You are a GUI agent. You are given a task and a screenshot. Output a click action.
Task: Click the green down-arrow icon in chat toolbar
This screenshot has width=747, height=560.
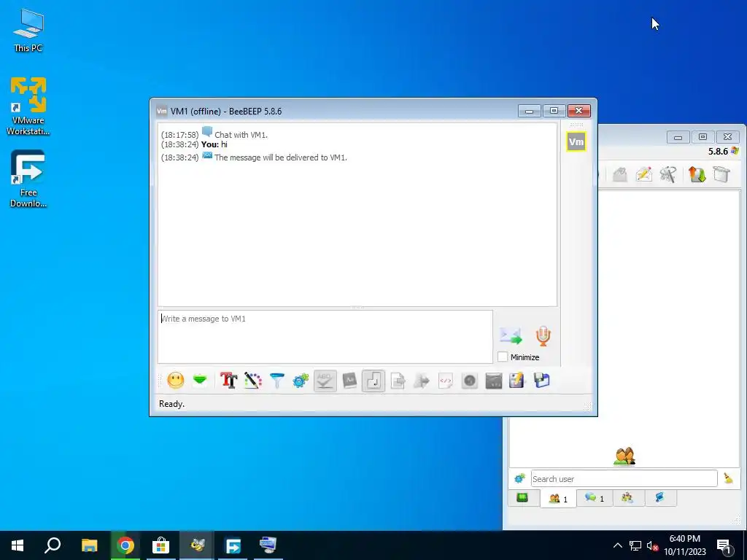tap(200, 381)
